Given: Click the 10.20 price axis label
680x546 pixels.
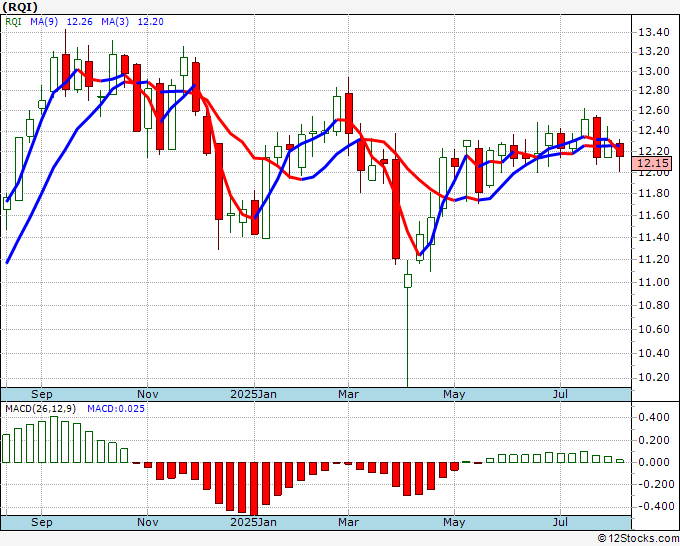Looking at the screenshot, I should tap(654, 377).
